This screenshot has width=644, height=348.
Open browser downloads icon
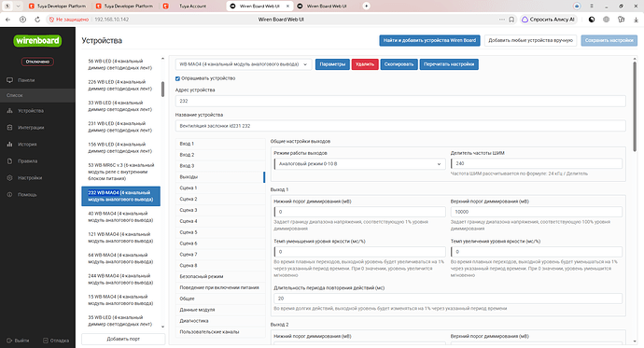[x=636, y=20]
